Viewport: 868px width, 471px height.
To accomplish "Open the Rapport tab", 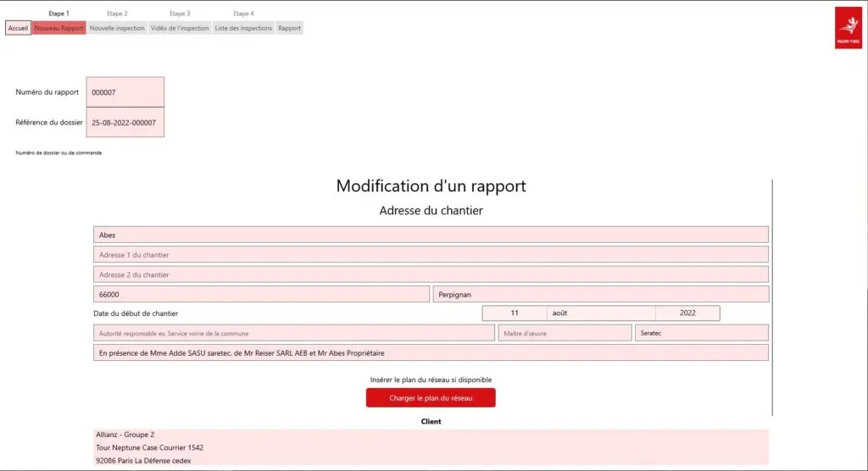I will pos(289,28).
